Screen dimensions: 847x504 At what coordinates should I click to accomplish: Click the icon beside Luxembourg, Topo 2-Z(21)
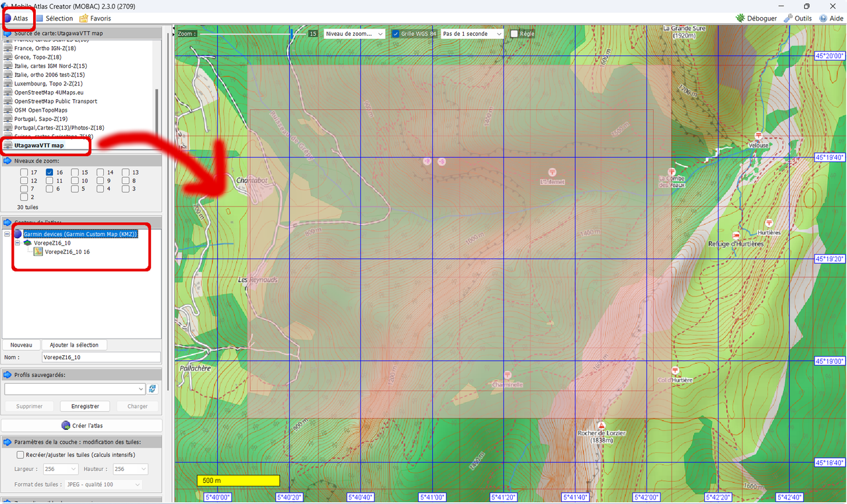8,84
